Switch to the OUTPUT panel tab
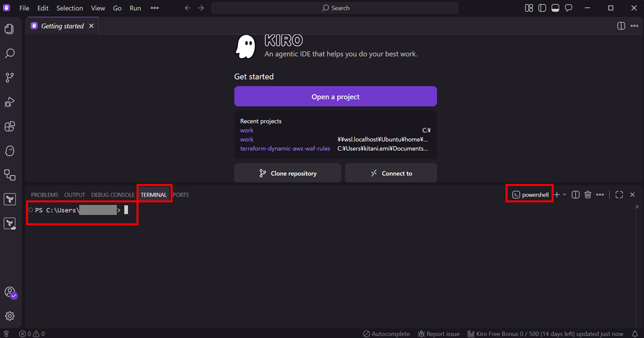 tap(74, 194)
